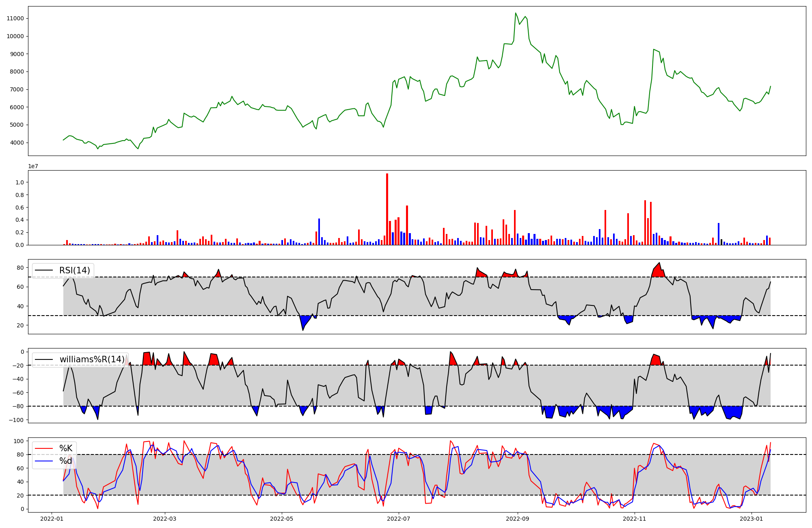The image size is (812, 528).
Task: Click the 11000 price axis tick label
Action: pyautogui.click(x=15, y=18)
